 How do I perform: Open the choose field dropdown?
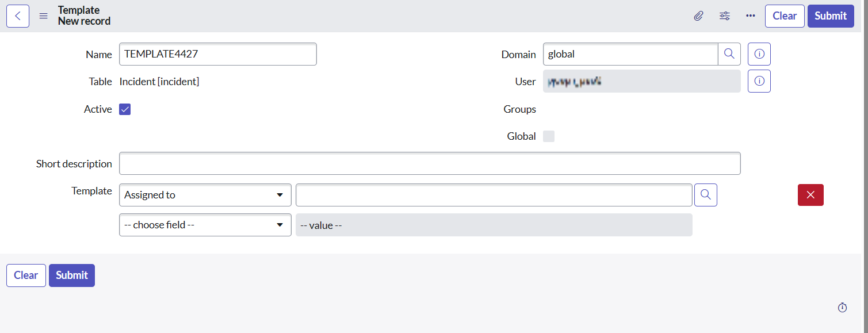tap(205, 224)
